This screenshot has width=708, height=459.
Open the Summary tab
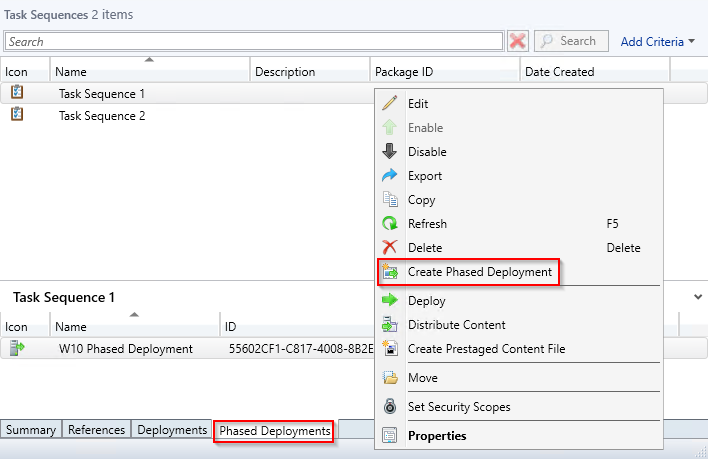click(x=31, y=430)
